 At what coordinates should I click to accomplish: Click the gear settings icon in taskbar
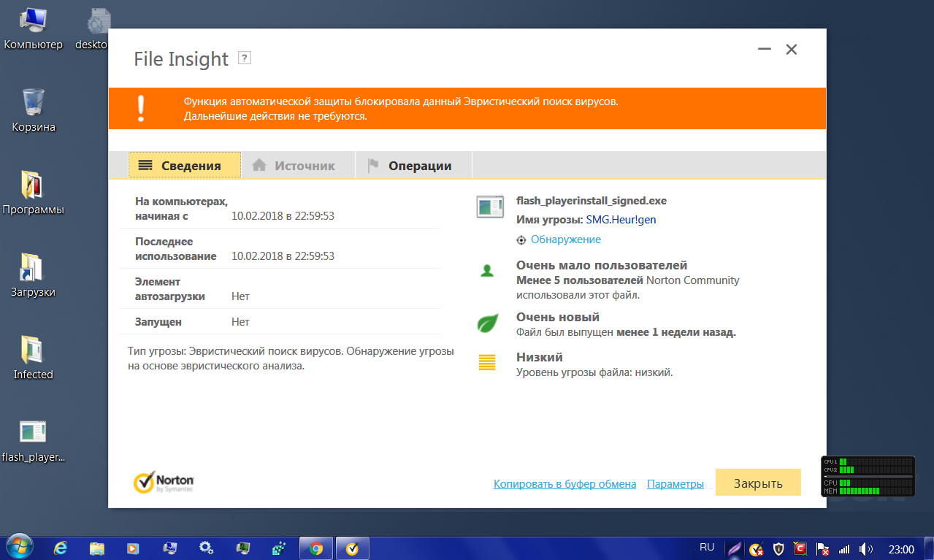tap(206, 548)
